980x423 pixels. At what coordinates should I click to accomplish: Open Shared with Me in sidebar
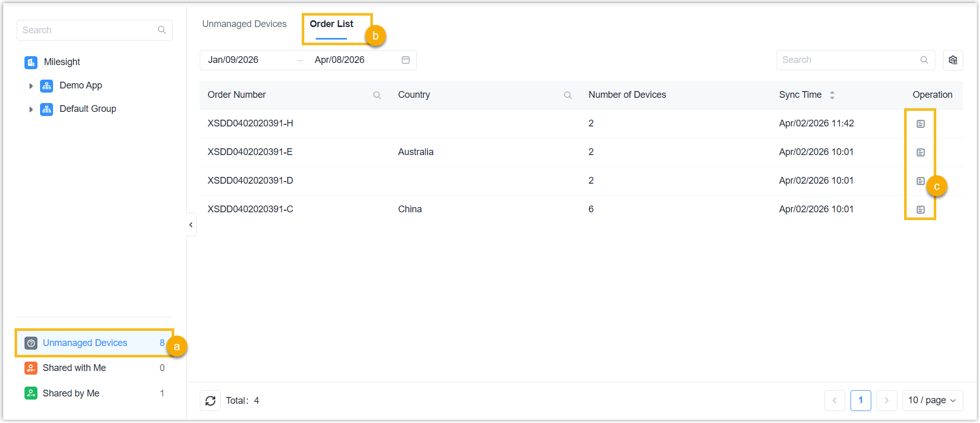tap(74, 368)
